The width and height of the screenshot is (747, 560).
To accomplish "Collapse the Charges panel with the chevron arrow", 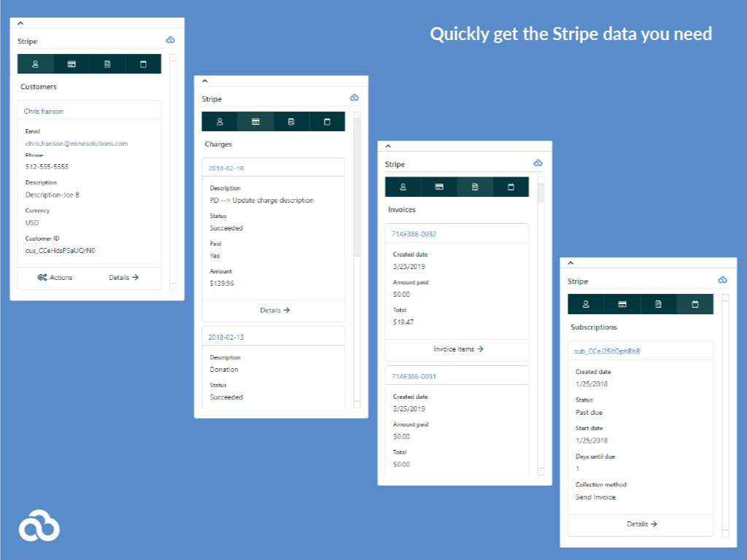I will click(x=205, y=80).
